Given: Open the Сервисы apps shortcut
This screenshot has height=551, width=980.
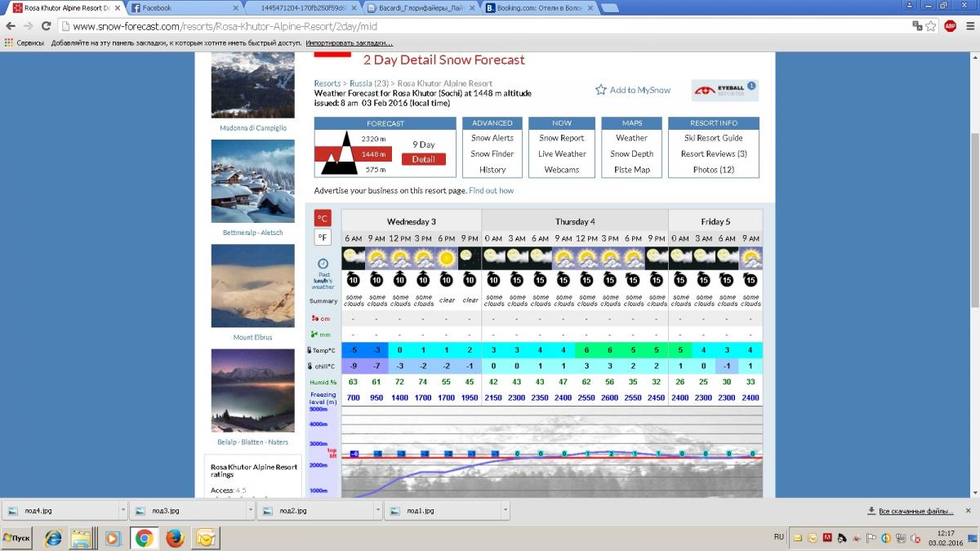Looking at the screenshot, I should click(25, 42).
